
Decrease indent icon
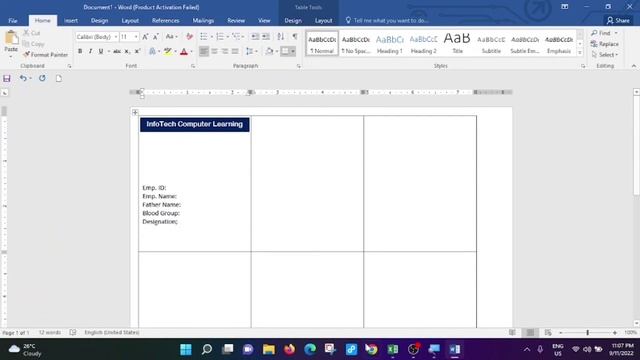[x=255, y=37]
